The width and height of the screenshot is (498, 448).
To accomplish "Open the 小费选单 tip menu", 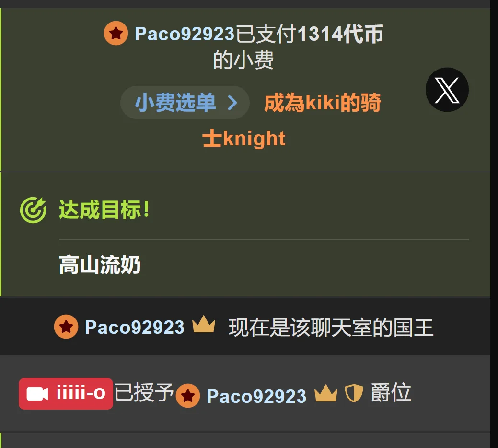I will [x=185, y=102].
